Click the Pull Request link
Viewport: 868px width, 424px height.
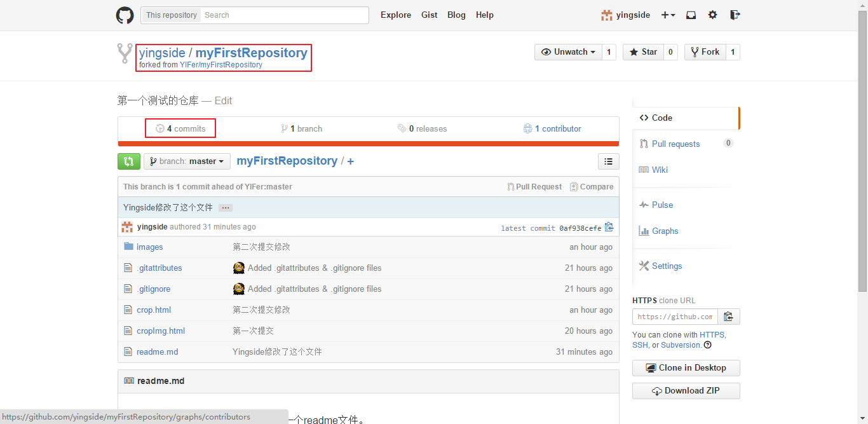coord(534,187)
